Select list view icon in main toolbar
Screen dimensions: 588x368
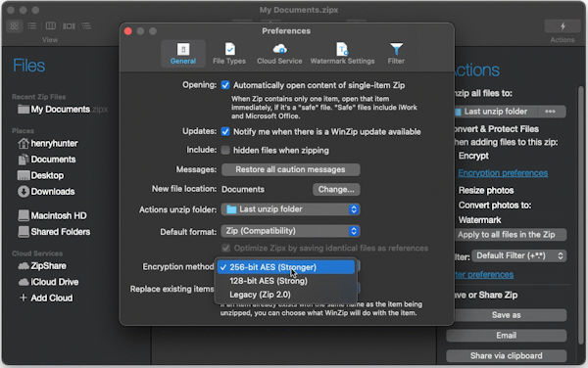(32, 25)
